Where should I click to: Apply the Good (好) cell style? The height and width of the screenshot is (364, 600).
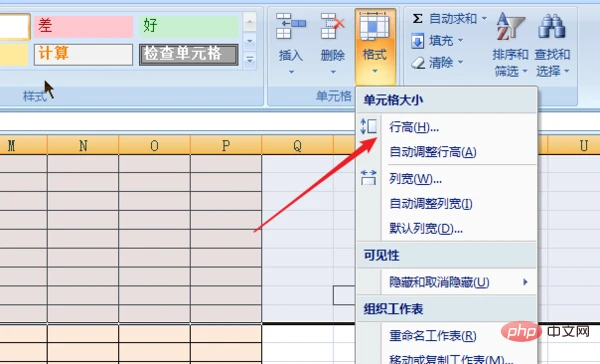click(x=189, y=26)
